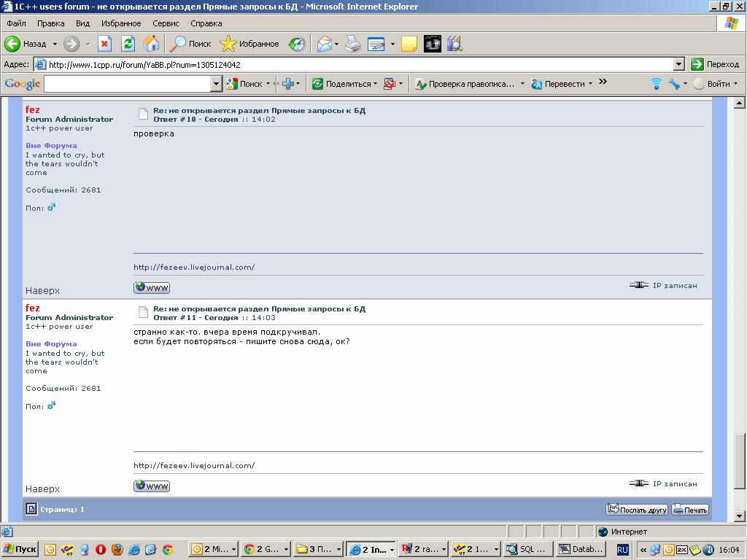This screenshot has height=560, width=747.
Task: Open the Избранное menu in menu bar
Action: pos(121,23)
